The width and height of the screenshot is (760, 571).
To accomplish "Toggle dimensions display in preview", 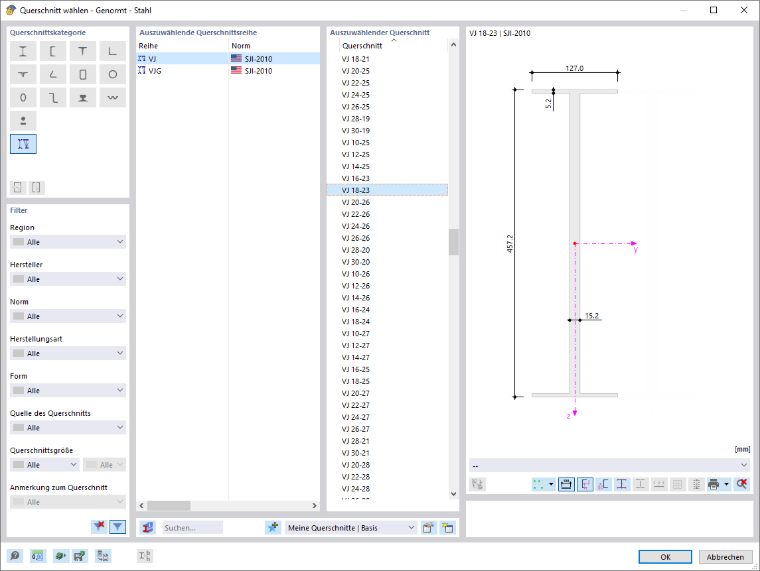I will click(566, 484).
